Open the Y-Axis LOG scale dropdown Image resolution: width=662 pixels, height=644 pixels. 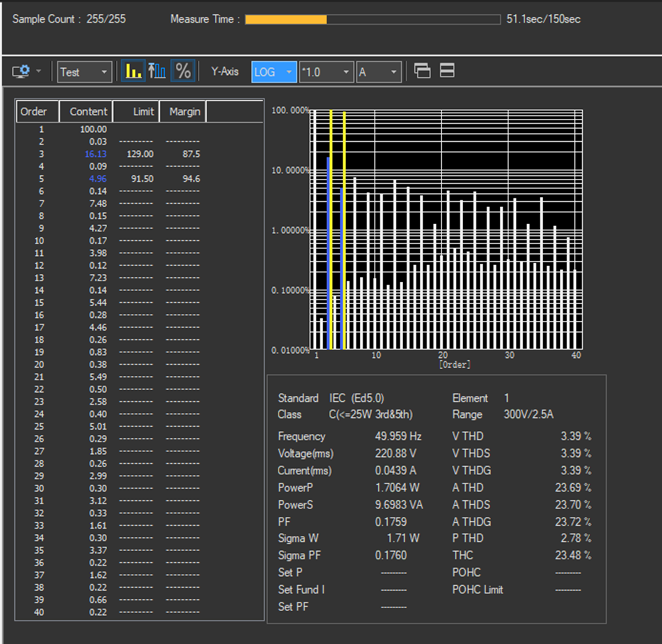[x=274, y=72]
